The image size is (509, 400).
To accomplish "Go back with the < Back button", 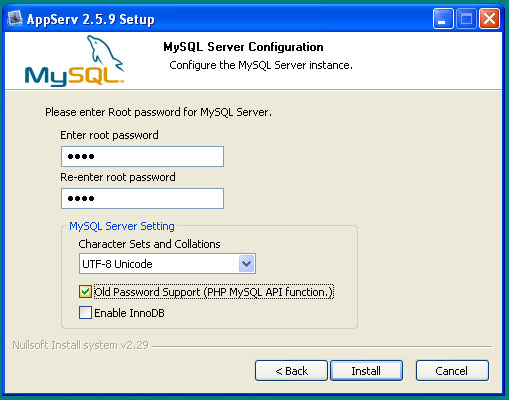I will pos(291,371).
